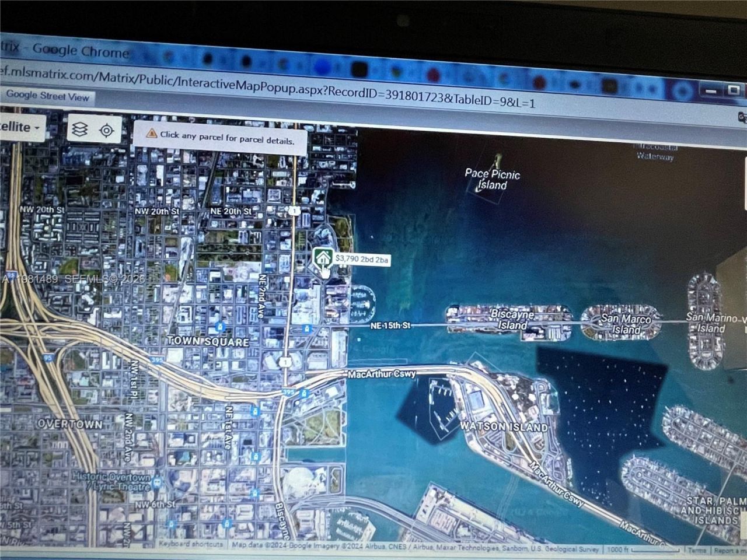Viewport: 747px width, 560px height.
Task: Click the green house property marker
Action: point(322,256)
